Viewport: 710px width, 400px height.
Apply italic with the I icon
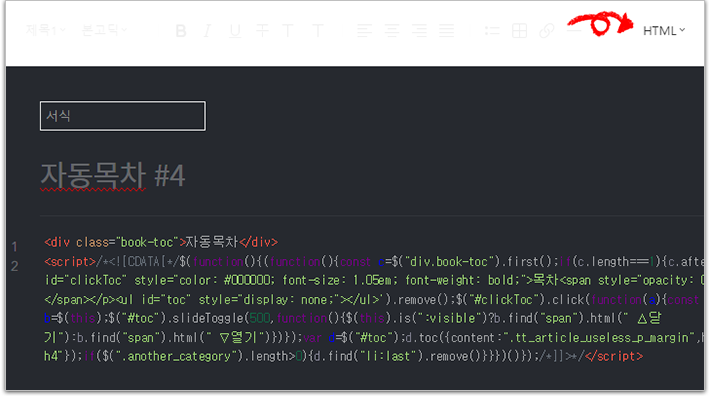coord(207,31)
